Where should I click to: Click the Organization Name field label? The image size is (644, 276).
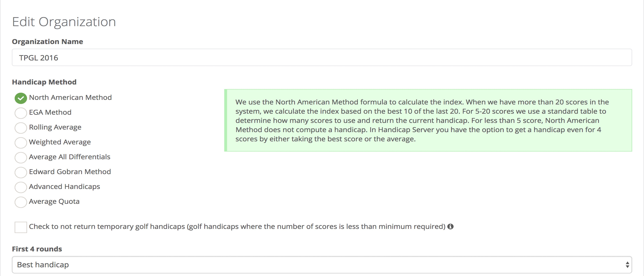click(48, 42)
